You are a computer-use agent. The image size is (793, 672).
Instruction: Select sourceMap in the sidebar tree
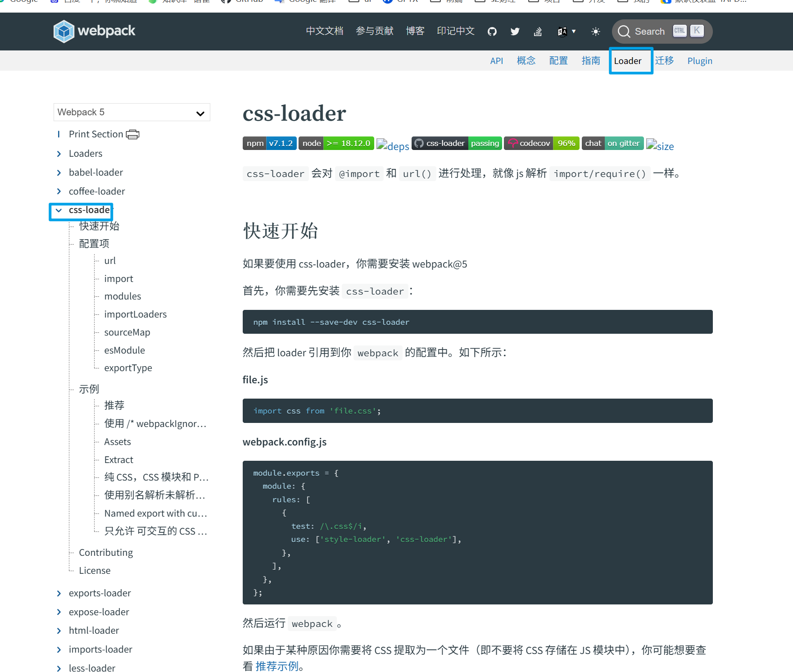127,332
